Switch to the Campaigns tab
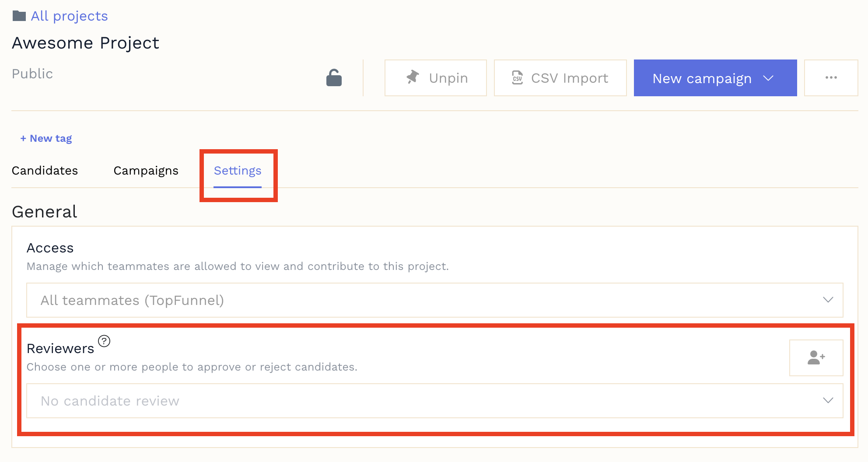868x462 pixels. pyautogui.click(x=146, y=171)
